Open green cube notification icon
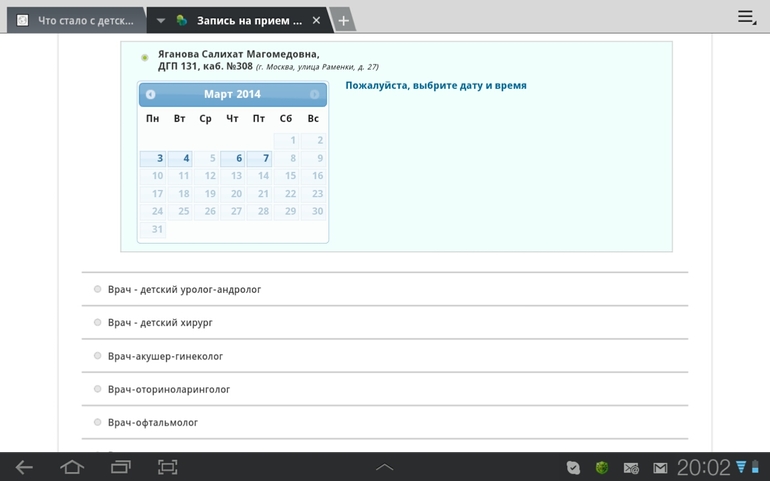This screenshot has width=770, height=481. coord(602,468)
